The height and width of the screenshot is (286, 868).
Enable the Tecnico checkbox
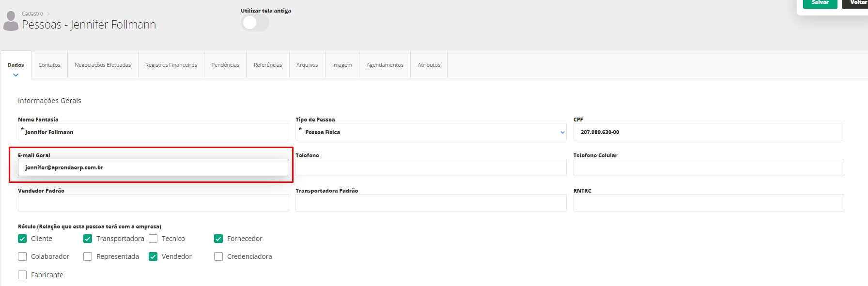coord(153,239)
